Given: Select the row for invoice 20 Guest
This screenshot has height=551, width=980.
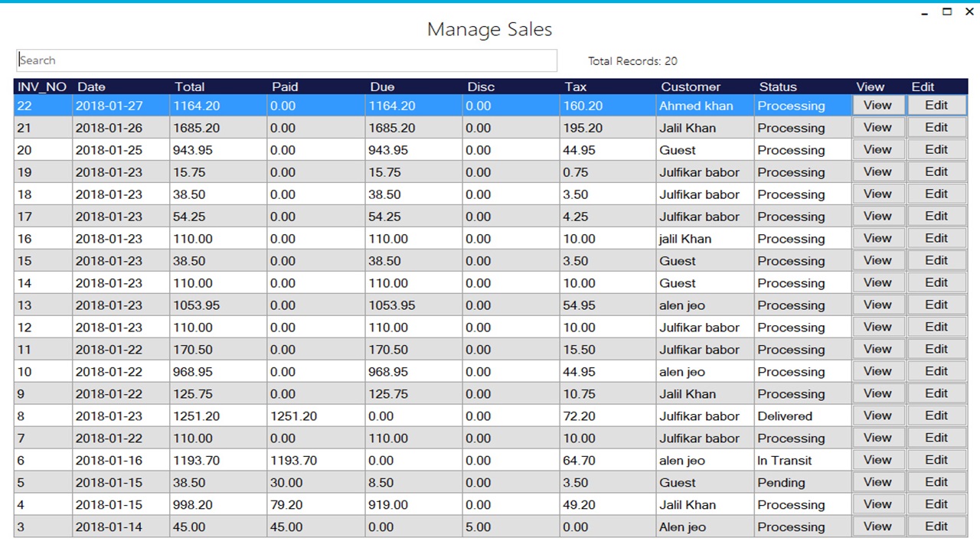Looking at the screenshot, I should 383,149.
